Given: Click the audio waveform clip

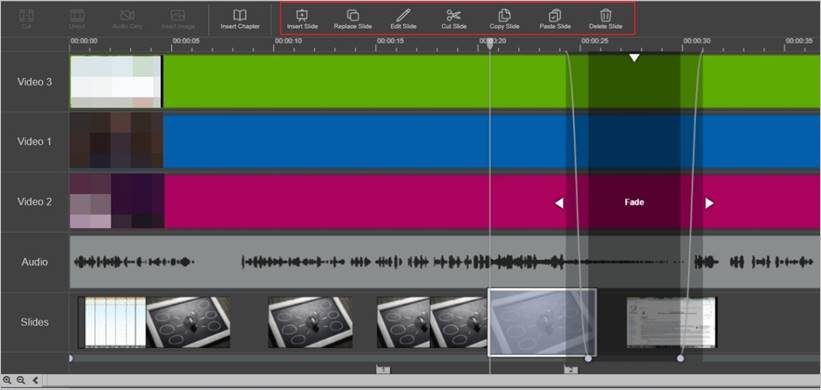Looking at the screenshot, I should tap(445, 262).
